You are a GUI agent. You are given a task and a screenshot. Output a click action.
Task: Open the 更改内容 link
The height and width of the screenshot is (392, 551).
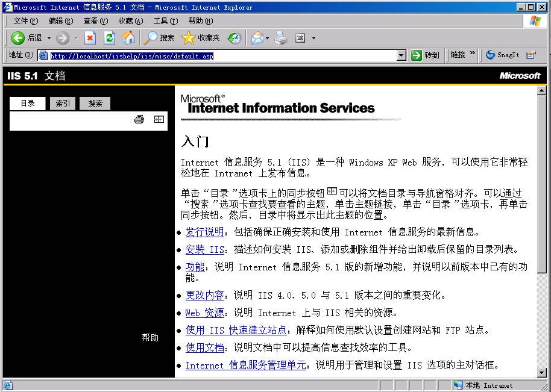[x=204, y=295]
